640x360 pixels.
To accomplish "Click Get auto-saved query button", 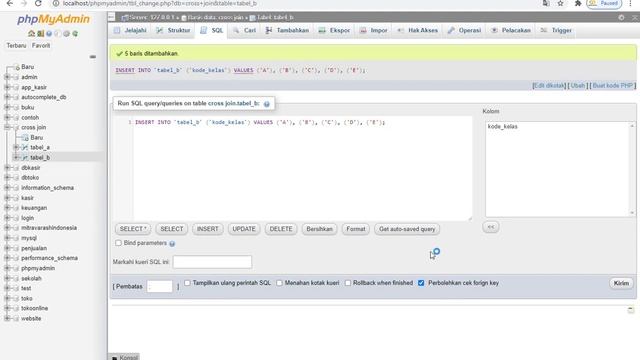I will point(407,229).
